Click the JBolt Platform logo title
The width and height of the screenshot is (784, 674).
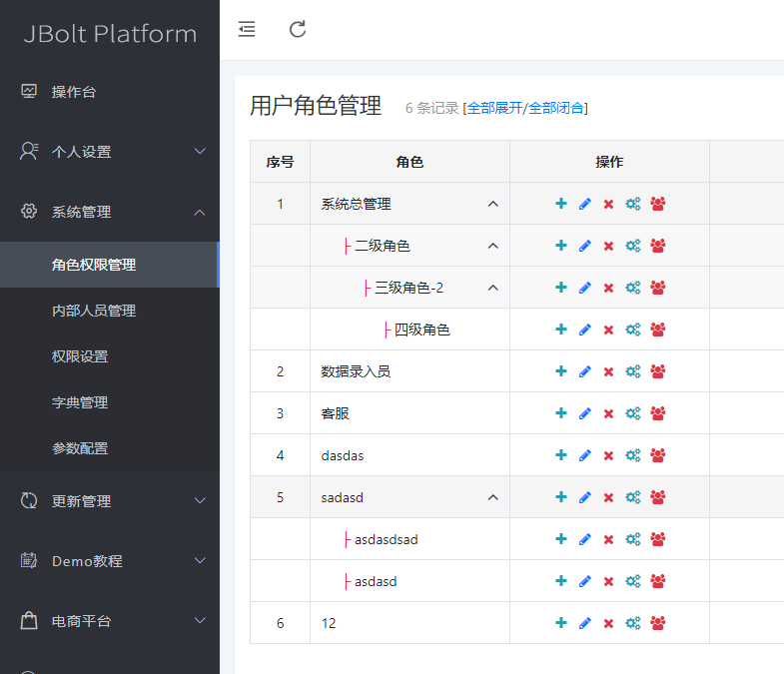click(x=110, y=34)
